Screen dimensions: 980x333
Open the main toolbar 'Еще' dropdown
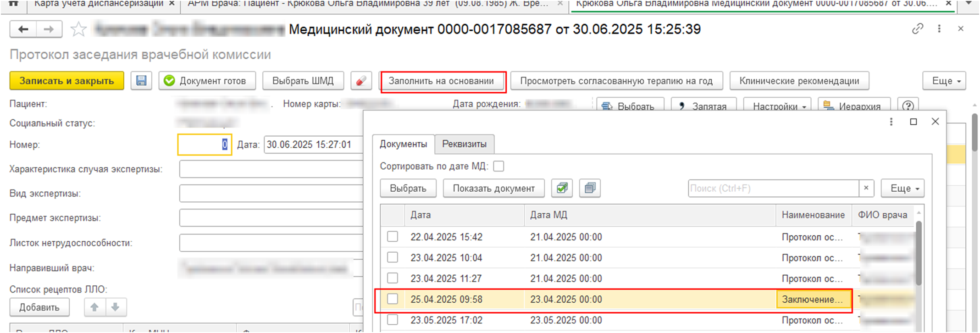[944, 81]
